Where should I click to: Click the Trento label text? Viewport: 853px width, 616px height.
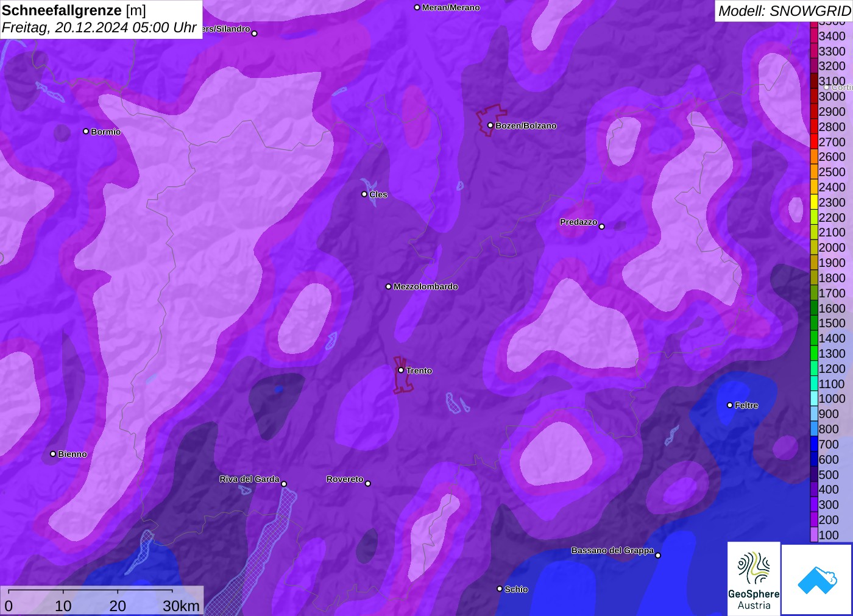click(419, 370)
